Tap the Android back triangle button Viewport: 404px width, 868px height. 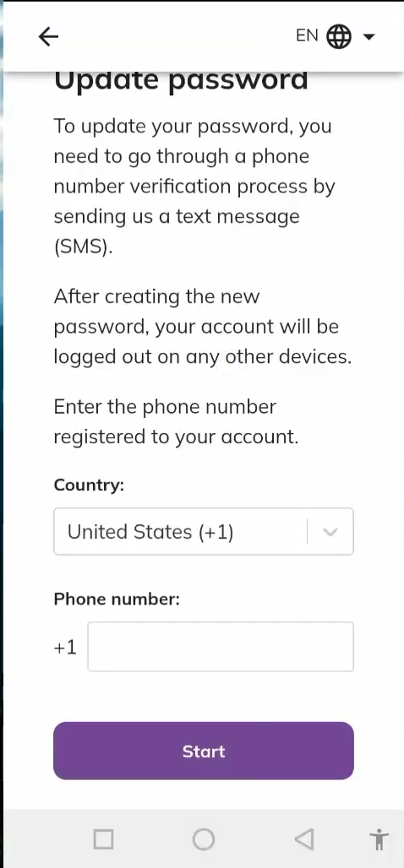[x=303, y=839]
